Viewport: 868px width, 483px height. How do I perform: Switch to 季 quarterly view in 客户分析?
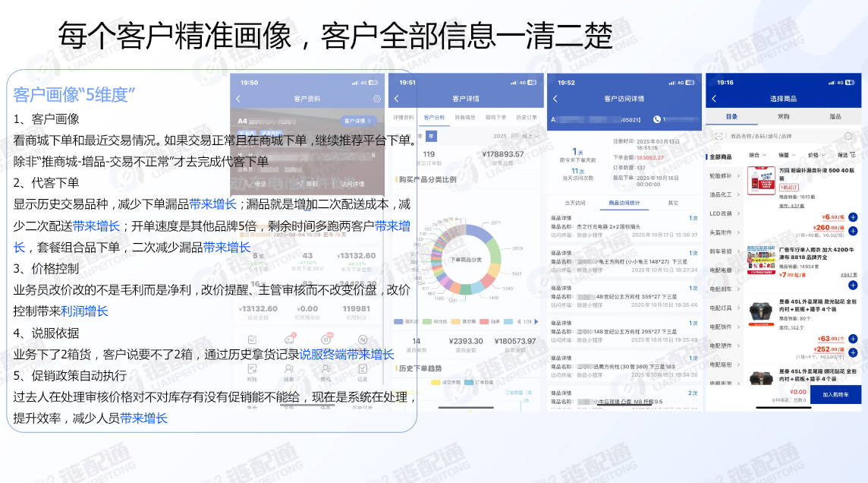tap(420, 137)
